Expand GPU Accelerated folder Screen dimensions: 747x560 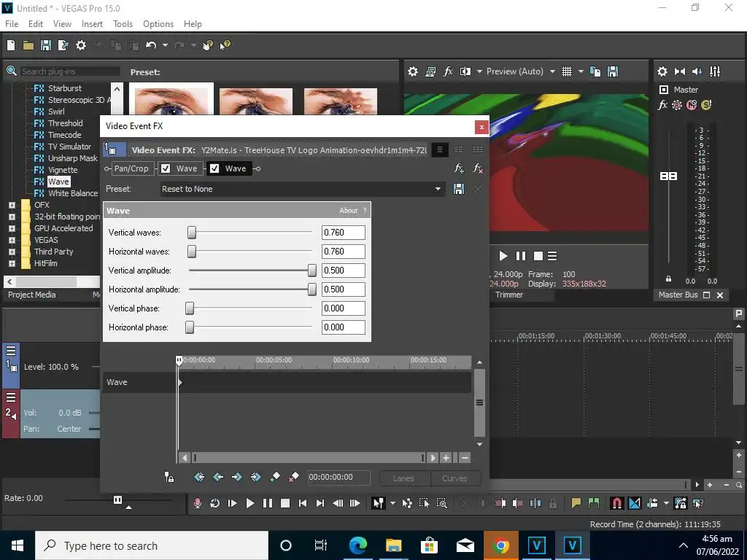(12, 228)
